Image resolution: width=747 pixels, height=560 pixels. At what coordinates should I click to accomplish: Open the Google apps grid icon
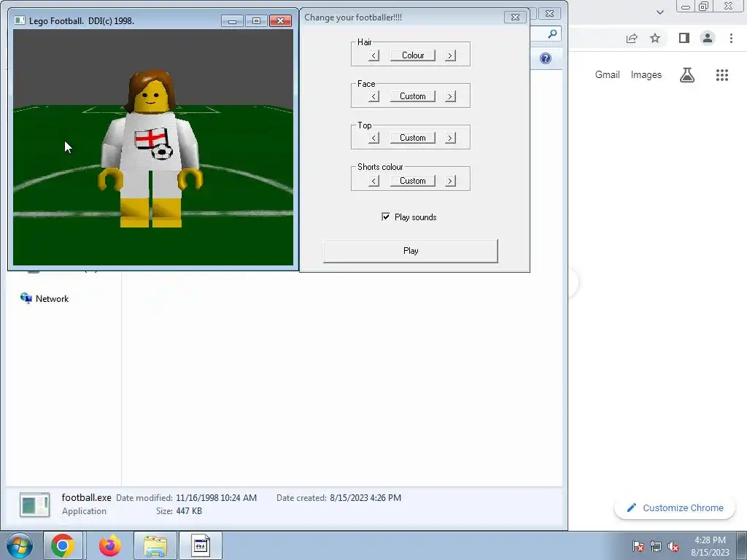click(x=721, y=75)
